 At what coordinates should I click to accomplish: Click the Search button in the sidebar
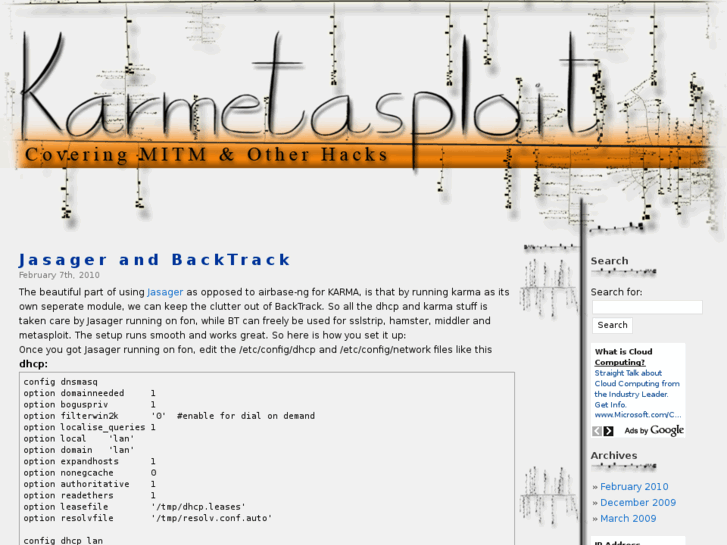tap(612, 325)
